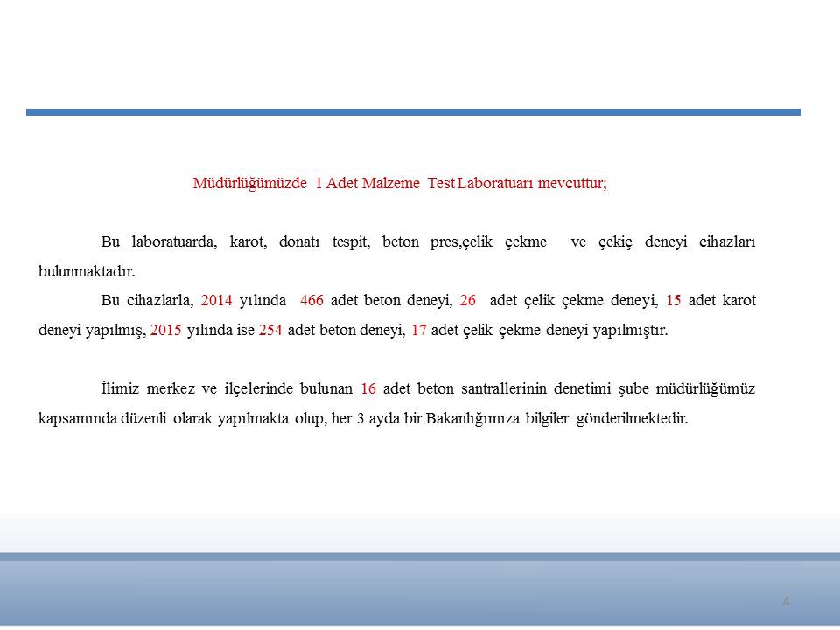The height and width of the screenshot is (630, 840).
Task: Click the word 'Bakanlığımıza'
Action: coord(472,418)
